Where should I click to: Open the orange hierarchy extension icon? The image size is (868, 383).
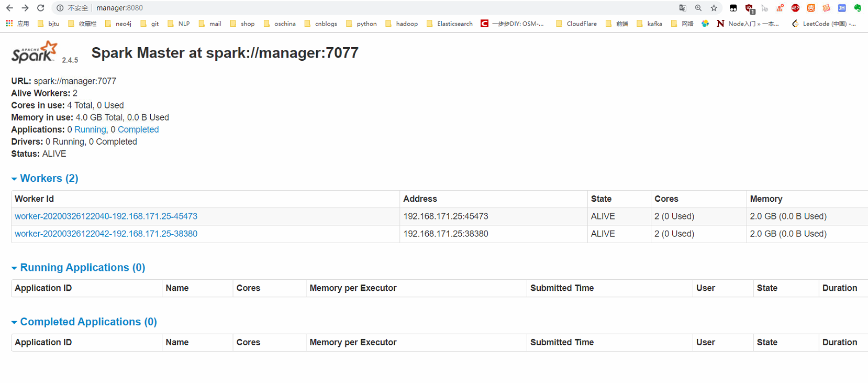[x=780, y=8]
